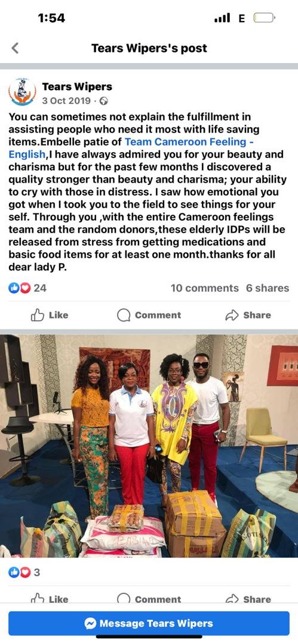Show the 10 comments
This screenshot has width=298, height=644.
[205, 288]
